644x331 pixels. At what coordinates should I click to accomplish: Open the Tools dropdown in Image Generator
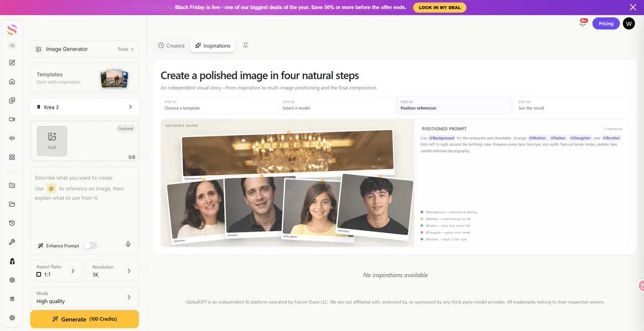[x=126, y=49]
